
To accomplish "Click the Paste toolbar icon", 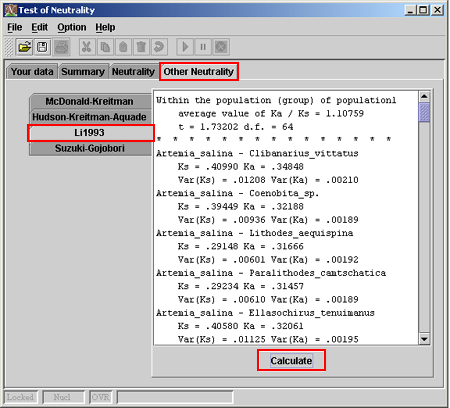I will pos(123,47).
